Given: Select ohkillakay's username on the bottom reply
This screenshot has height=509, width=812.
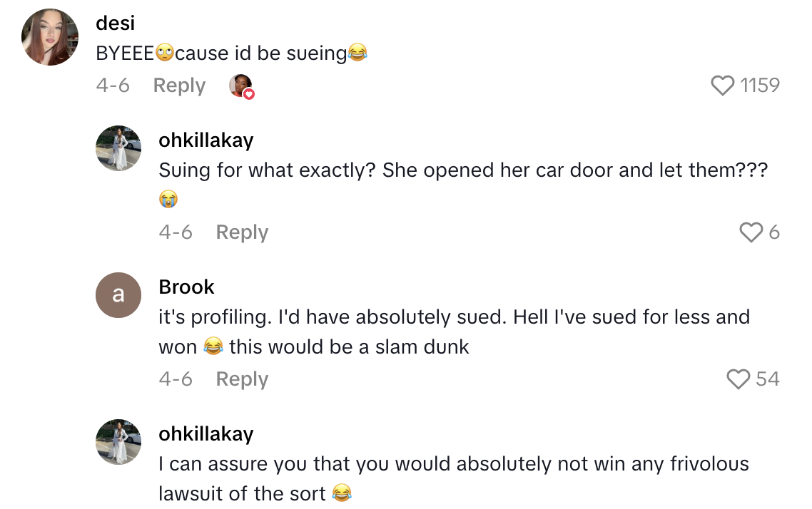Looking at the screenshot, I should 205,433.
